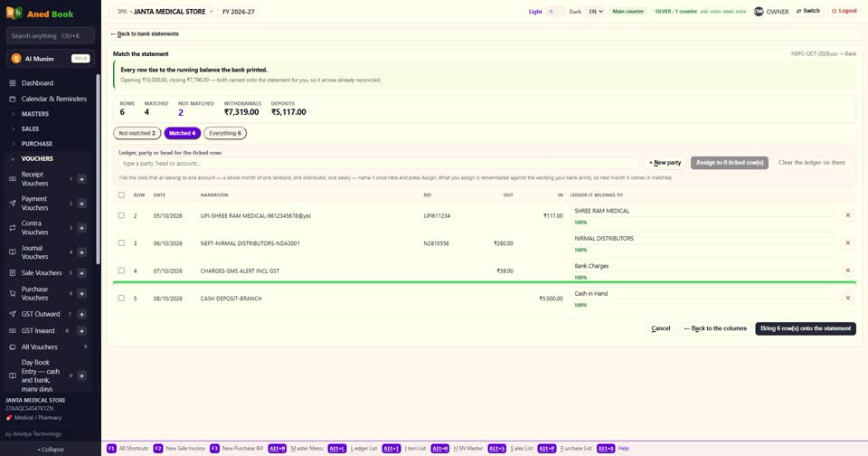This screenshot has height=456, width=868.
Task: Tick checkbox for row 3 NEFT-NIRMAL DISTRIBUTORS
Action: click(121, 243)
